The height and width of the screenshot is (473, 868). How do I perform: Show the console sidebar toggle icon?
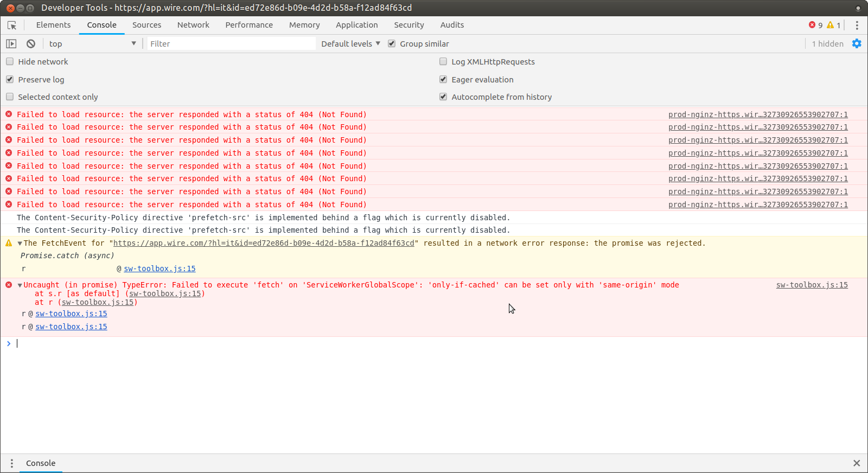pyautogui.click(x=11, y=44)
